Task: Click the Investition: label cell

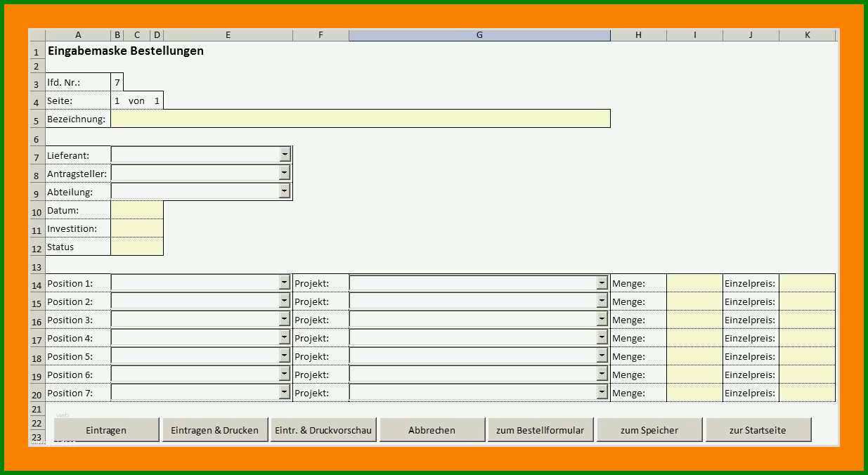Action: coord(78,228)
